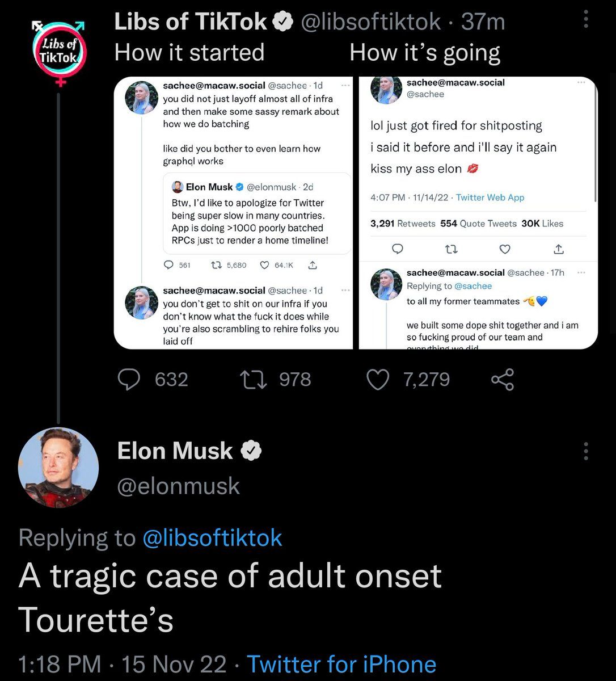Screen dimensions: 616x681
Task: Tap the Libs of TikTok display name
Action: click(191, 22)
